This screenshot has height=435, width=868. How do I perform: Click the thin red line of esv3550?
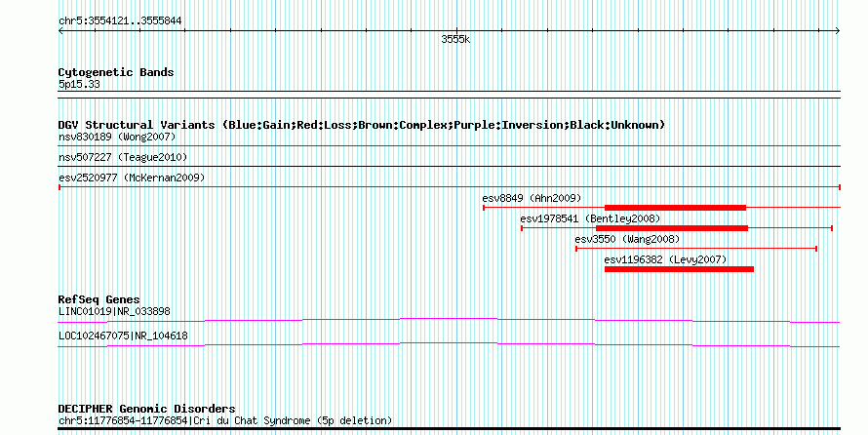point(696,249)
